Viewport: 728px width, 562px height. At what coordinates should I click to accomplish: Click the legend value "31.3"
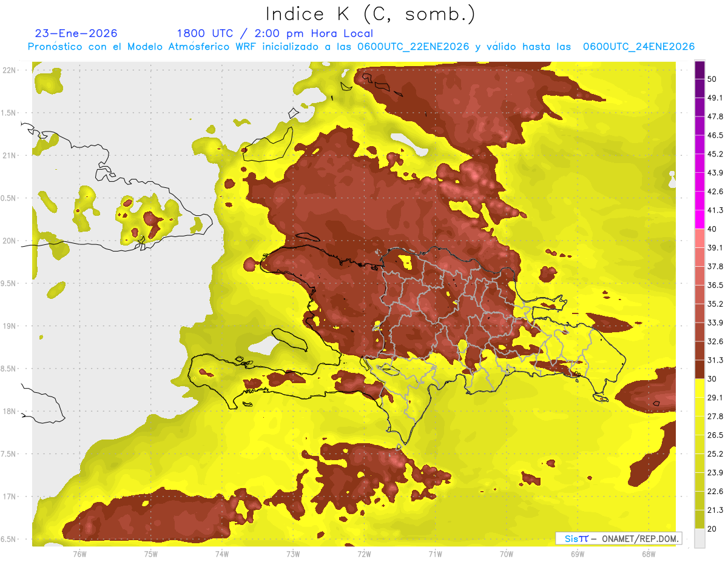715,360
